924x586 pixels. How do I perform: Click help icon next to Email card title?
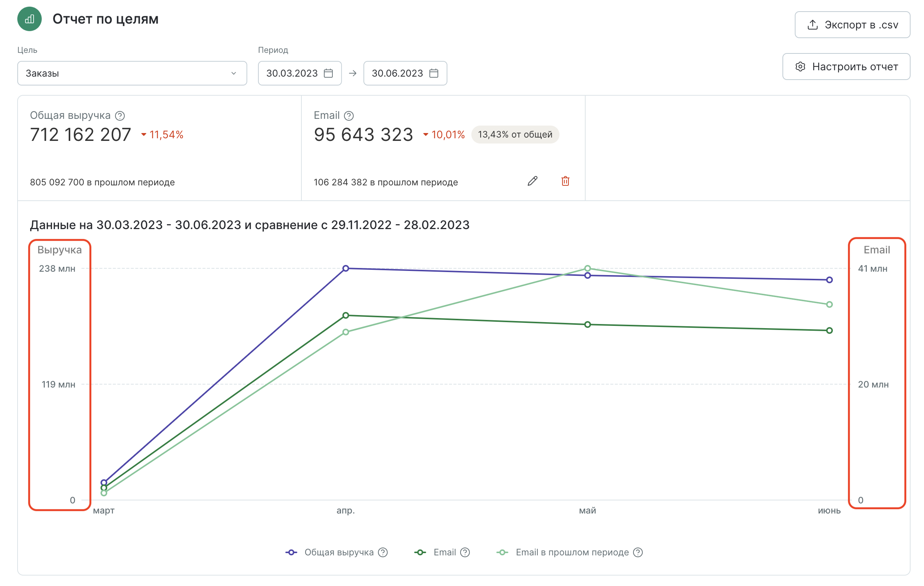[x=349, y=115]
